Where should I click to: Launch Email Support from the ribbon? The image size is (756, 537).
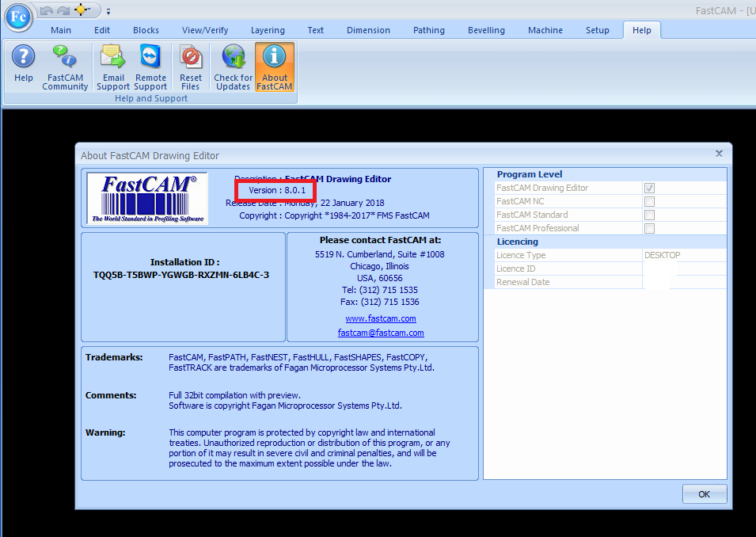113,67
